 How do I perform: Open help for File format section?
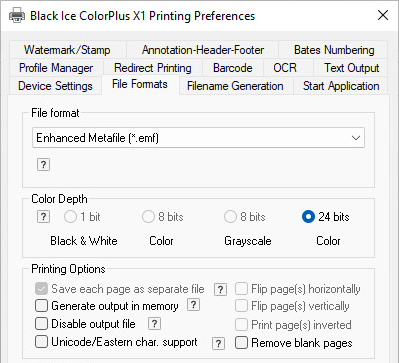[43, 165]
